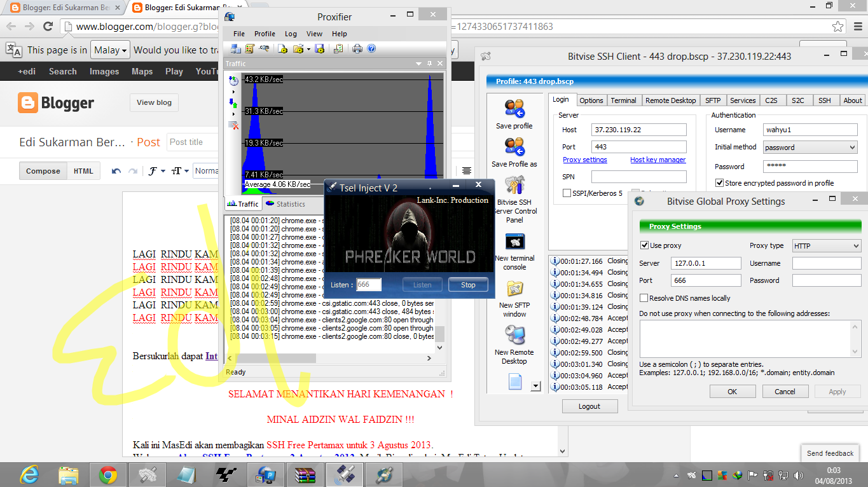Image resolution: width=868 pixels, height=487 pixels.
Task: Click Chrome reload page button
Action: click(48, 27)
